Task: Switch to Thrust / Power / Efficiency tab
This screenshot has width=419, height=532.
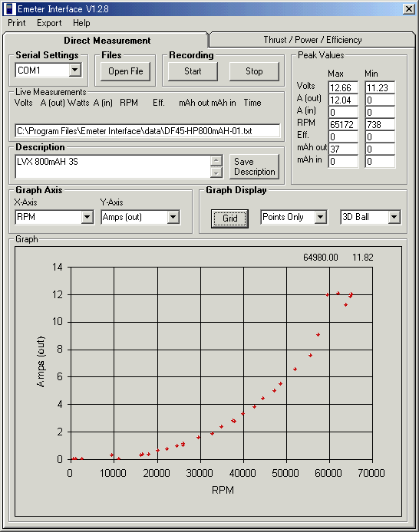Action: click(x=312, y=40)
